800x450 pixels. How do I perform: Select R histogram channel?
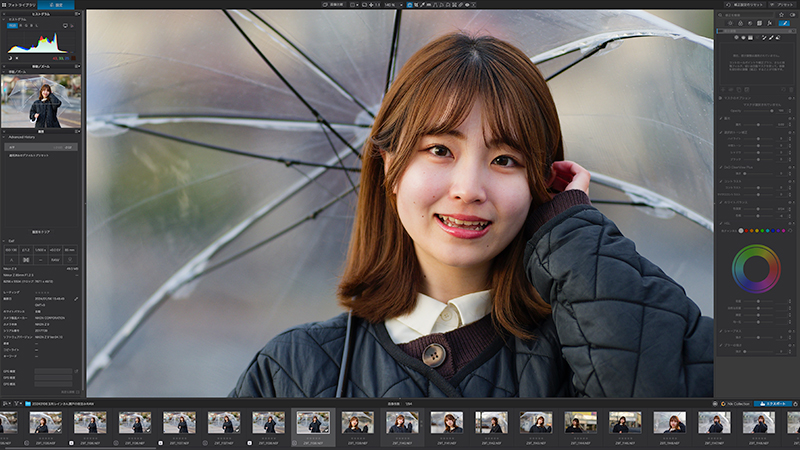click(x=20, y=26)
